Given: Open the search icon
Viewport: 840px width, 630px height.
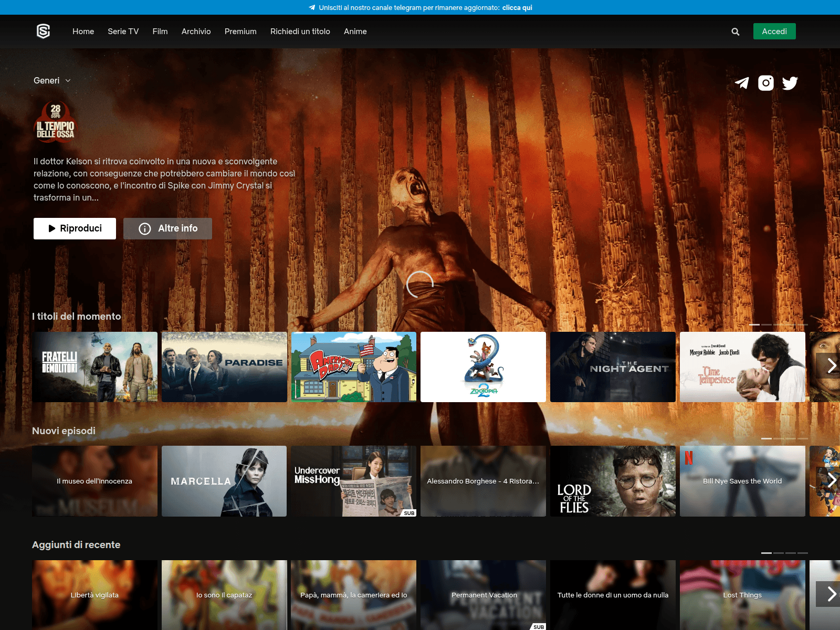Looking at the screenshot, I should [735, 31].
